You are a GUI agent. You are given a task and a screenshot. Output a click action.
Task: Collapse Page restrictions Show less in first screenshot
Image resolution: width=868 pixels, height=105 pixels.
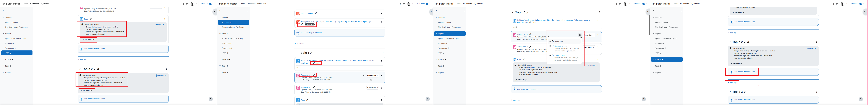(160, 25)
